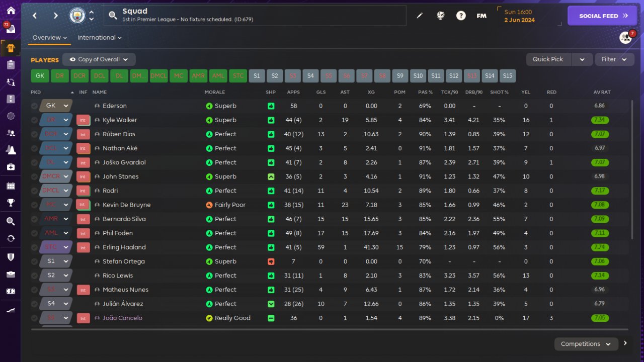
Task: Open the medical centre first-aid icon
Action: pyautogui.click(x=11, y=166)
